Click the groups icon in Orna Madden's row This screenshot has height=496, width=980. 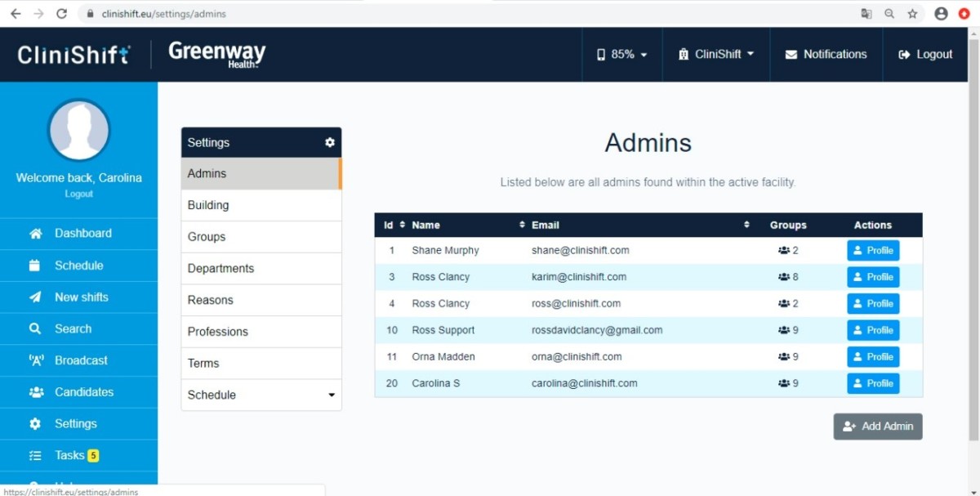coord(784,356)
